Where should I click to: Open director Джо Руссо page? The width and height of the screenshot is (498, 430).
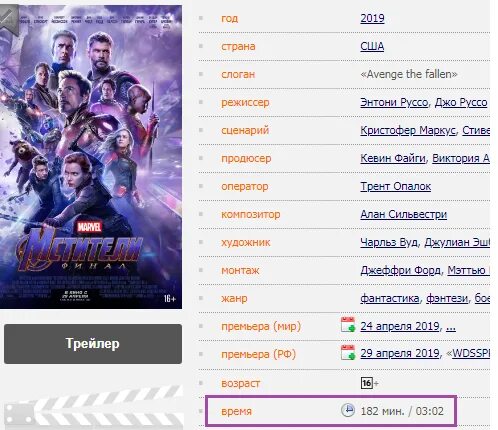461,102
